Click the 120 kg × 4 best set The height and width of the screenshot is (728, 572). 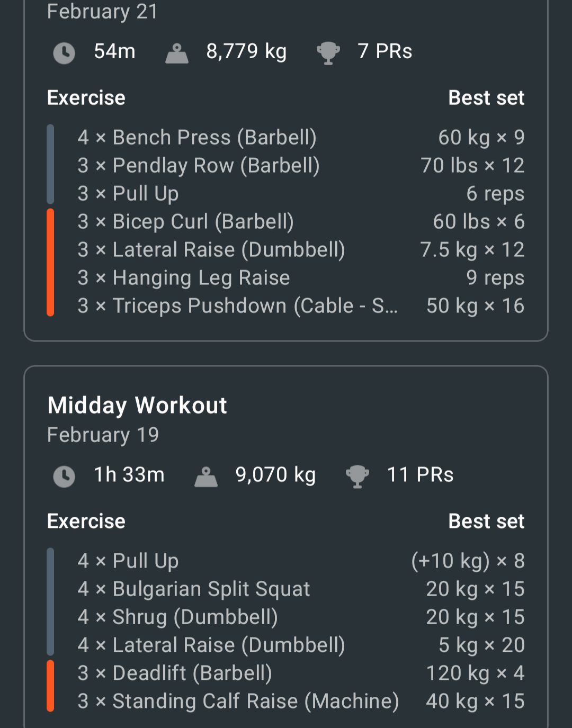coord(475,673)
